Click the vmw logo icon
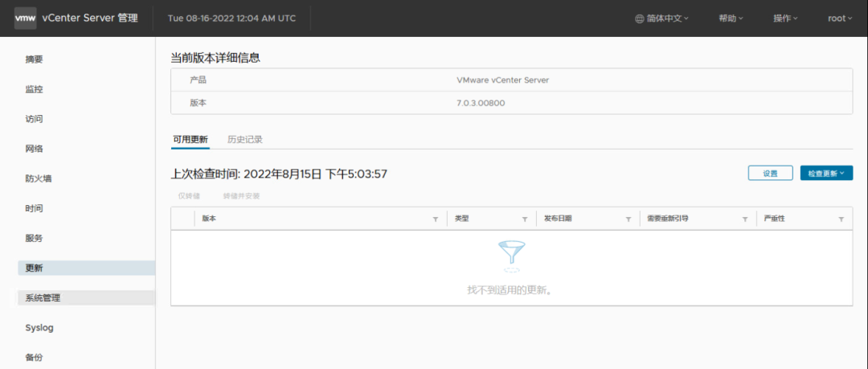 [x=26, y=18]
